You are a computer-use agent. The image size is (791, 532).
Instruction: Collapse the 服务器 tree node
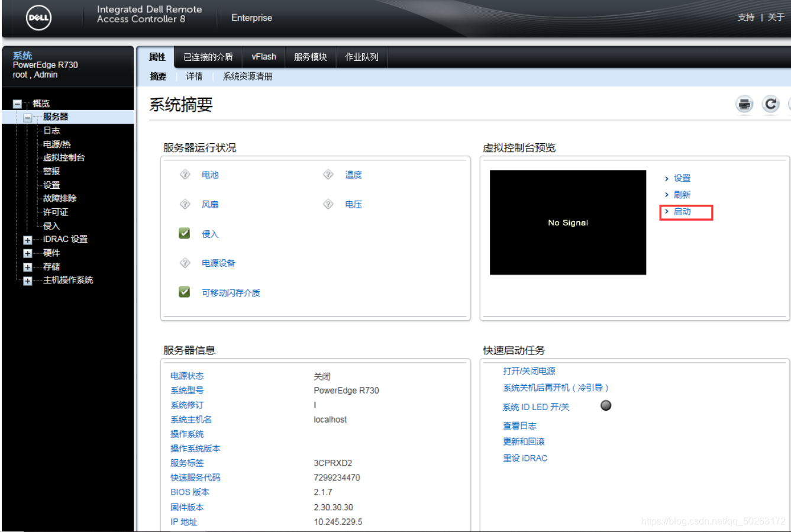point(27,118)
